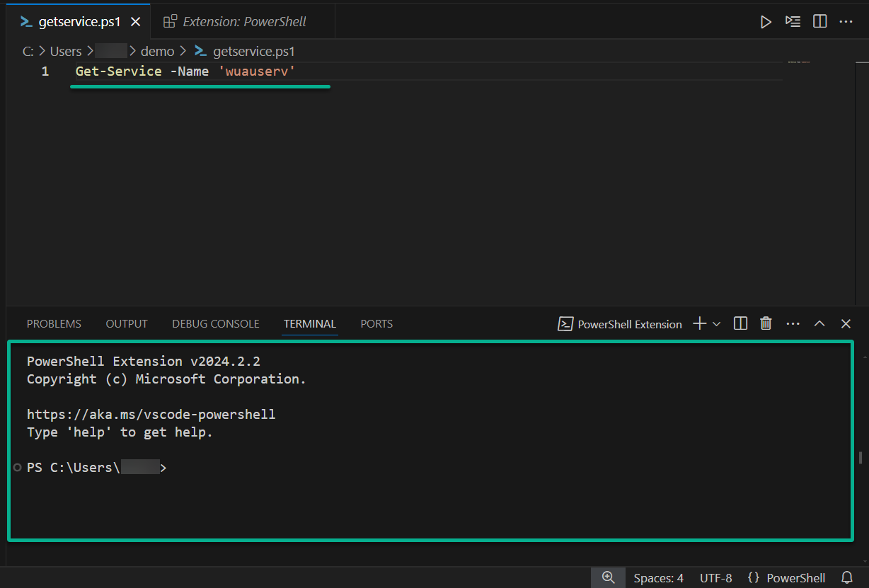Click the PS prompt line in terminal
This screenshot has height=588, width=869.
(x=96, y=467)
